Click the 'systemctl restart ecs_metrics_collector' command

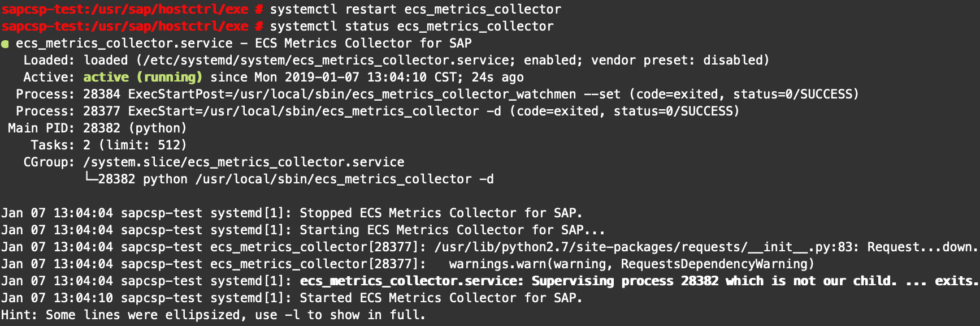[416, 9]
